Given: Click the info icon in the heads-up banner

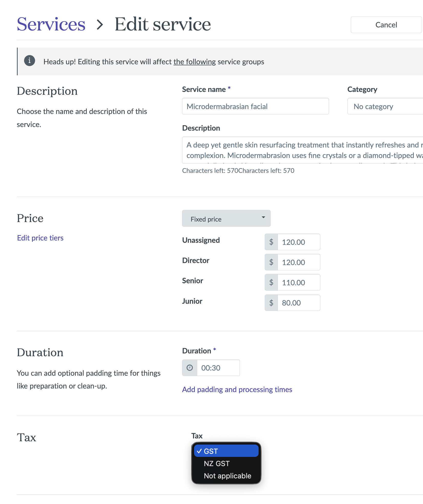Looking at the screenshot, I should pos(29,61).
